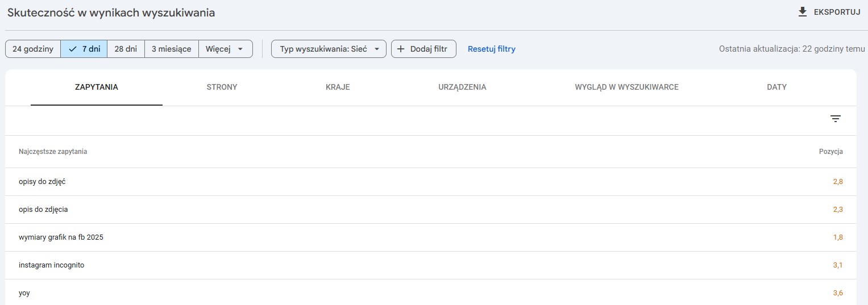Open the ZAPYTANIA tab
Image resolution: width=868 pixels, height=305 pixels.
click(x=97, y=87)
